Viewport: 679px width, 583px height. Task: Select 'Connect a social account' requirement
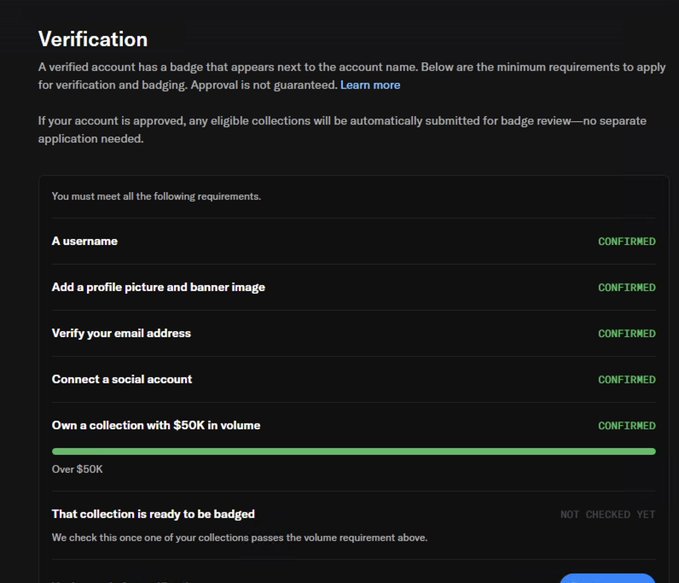pos(122,379)
